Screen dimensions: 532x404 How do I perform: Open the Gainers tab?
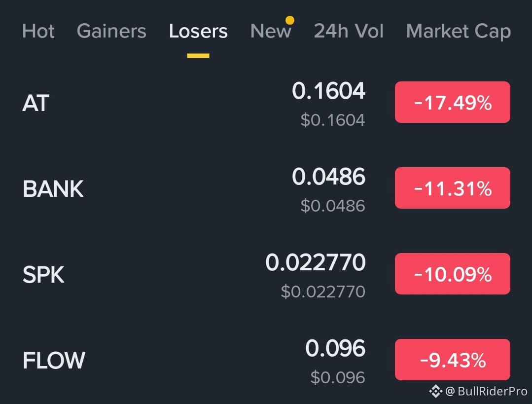pos(111,31)
